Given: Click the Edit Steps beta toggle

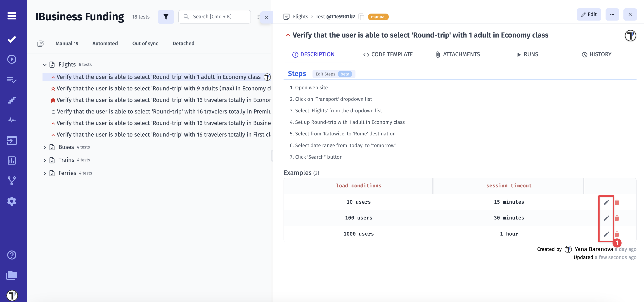Looking at the screenshot, I should point(334,74).
